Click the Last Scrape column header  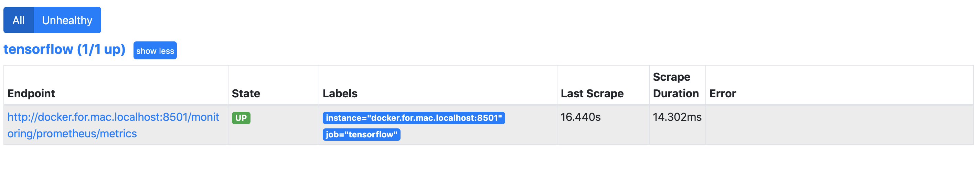click(x=592, y=94)
